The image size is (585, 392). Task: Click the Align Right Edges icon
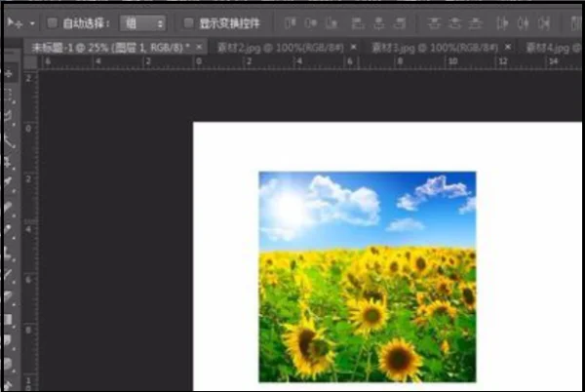[400, 23]
